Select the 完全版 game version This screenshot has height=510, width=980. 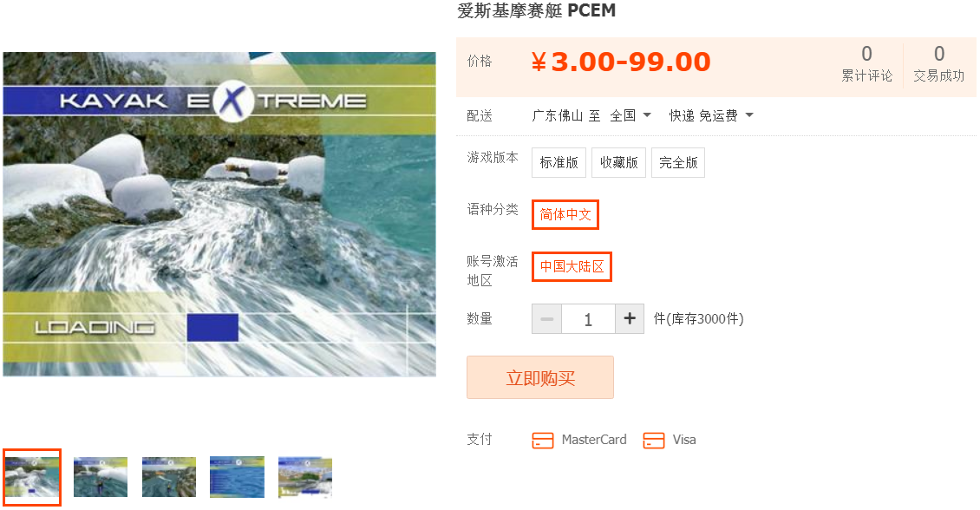[x=678, y=162]
